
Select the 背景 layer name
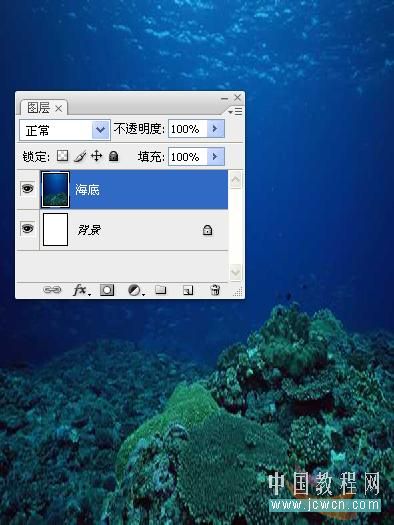click(89, 230)
